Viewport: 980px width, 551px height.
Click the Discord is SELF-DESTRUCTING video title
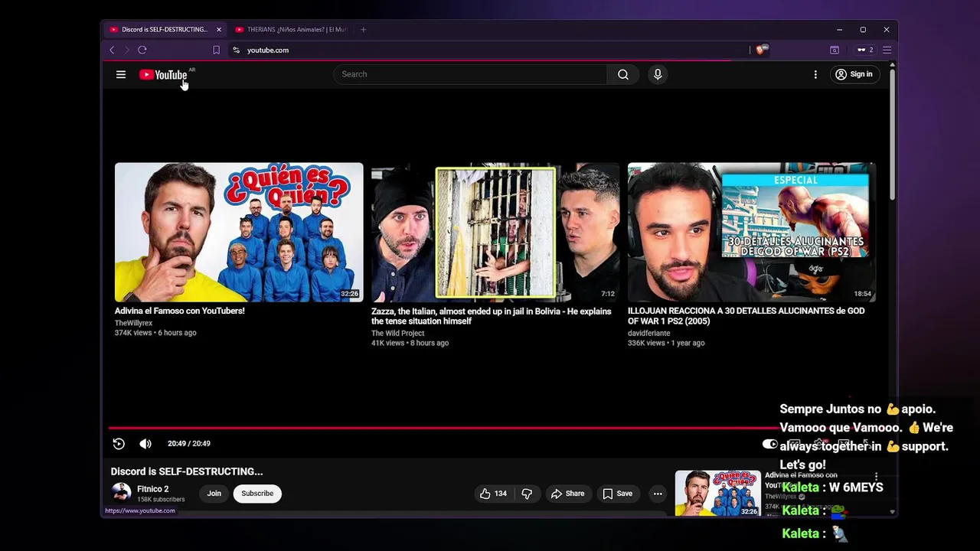pyautogui.click(x=187, y=471)
